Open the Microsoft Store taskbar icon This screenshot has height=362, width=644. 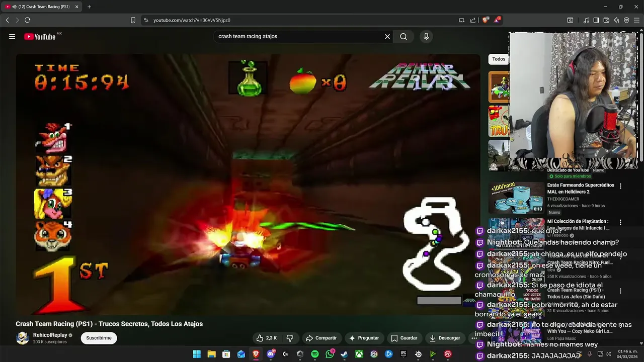pyautogui.click(x=226, y=354)
